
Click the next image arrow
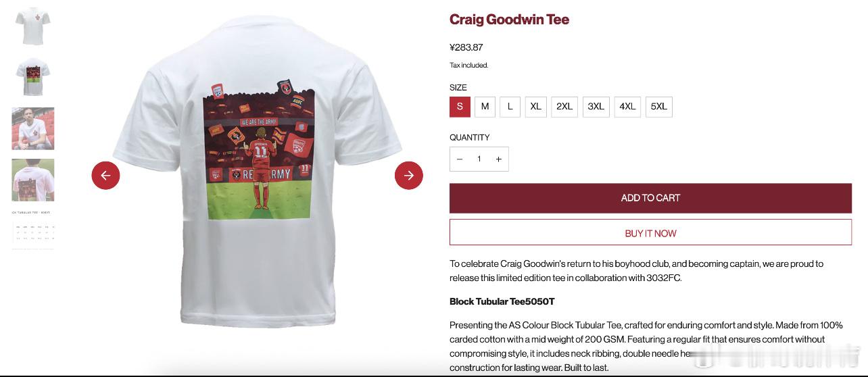click(x=409, y=176)
